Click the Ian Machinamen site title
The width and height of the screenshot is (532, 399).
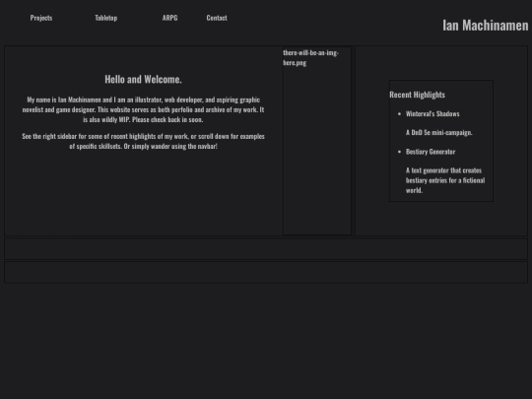pyautogui.click(x=485, y=26)
